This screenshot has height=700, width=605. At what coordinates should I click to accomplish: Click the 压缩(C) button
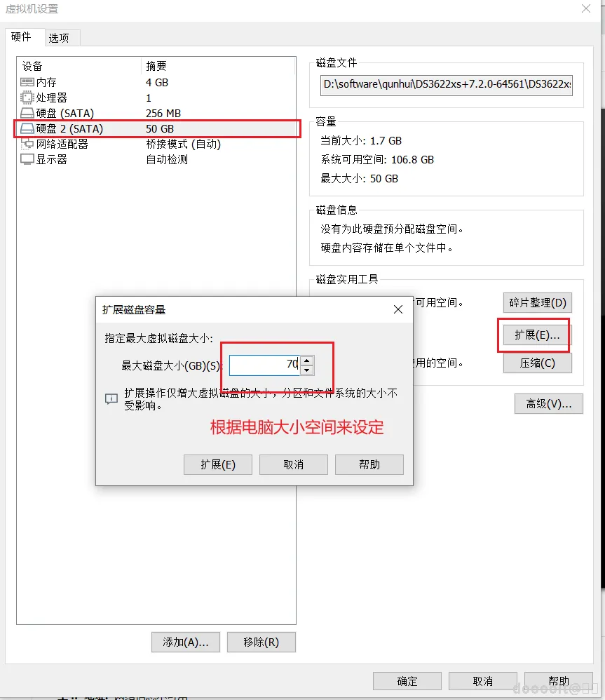tap(537, 363)
